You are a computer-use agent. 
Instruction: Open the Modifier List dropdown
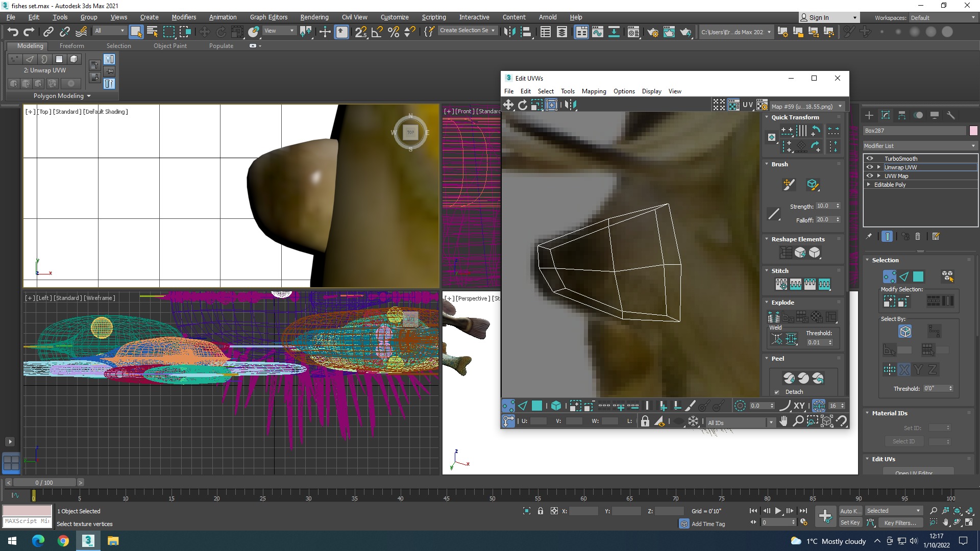pos(920,146)
